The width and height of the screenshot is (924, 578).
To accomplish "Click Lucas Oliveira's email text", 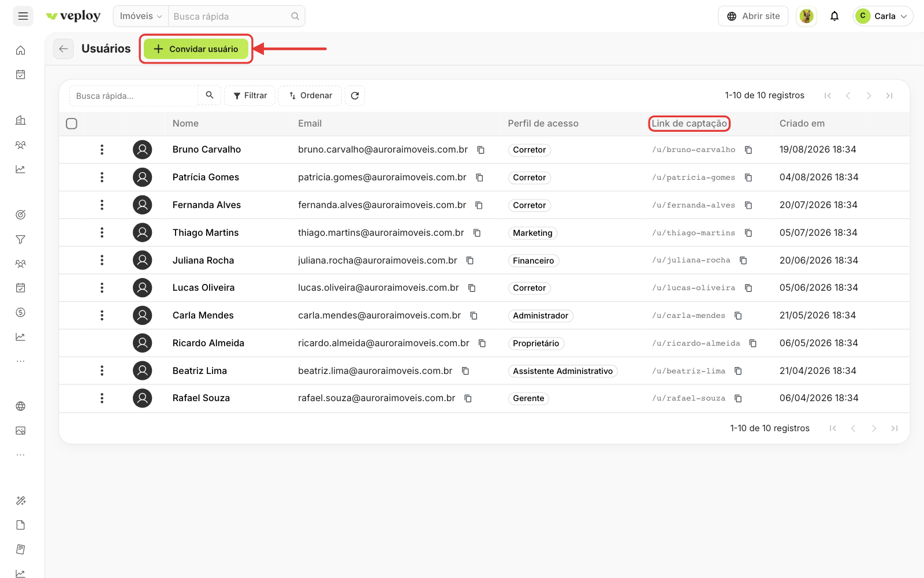I will (378, 288).
